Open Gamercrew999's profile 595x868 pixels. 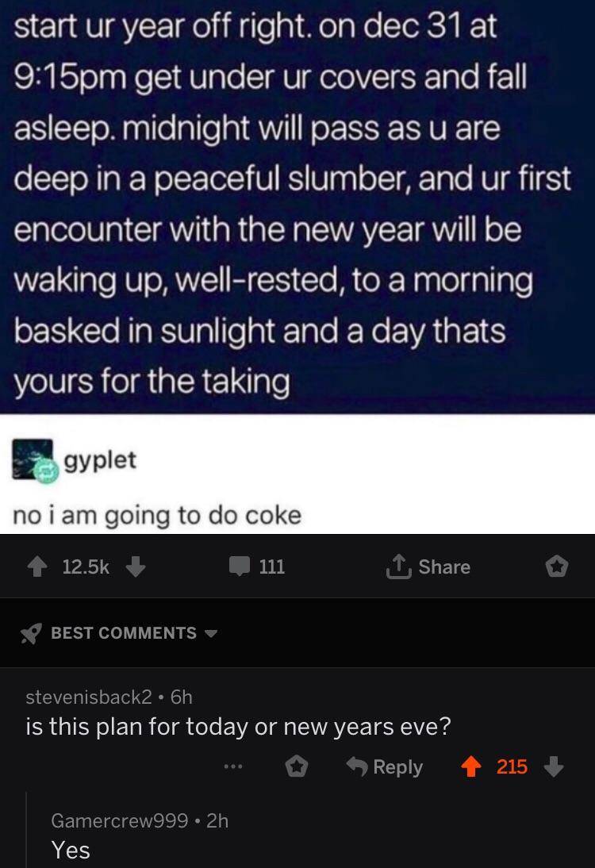tap(116, 821)
